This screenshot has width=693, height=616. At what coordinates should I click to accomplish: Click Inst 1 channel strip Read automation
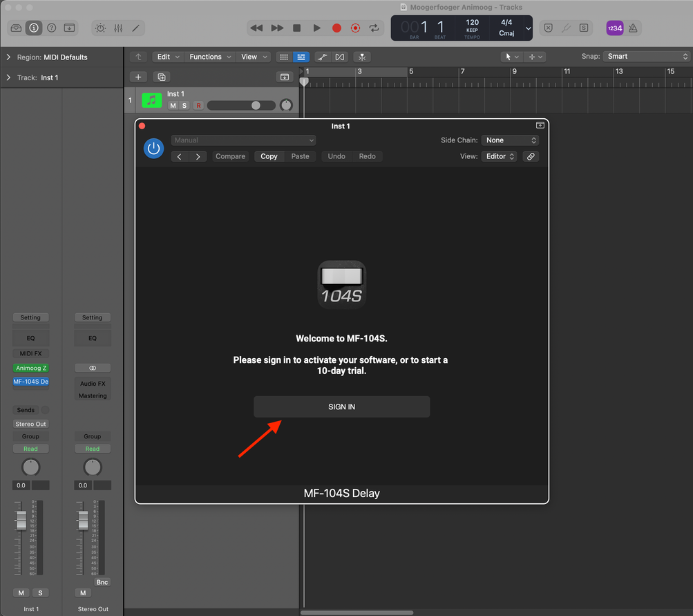click(30, 449)
